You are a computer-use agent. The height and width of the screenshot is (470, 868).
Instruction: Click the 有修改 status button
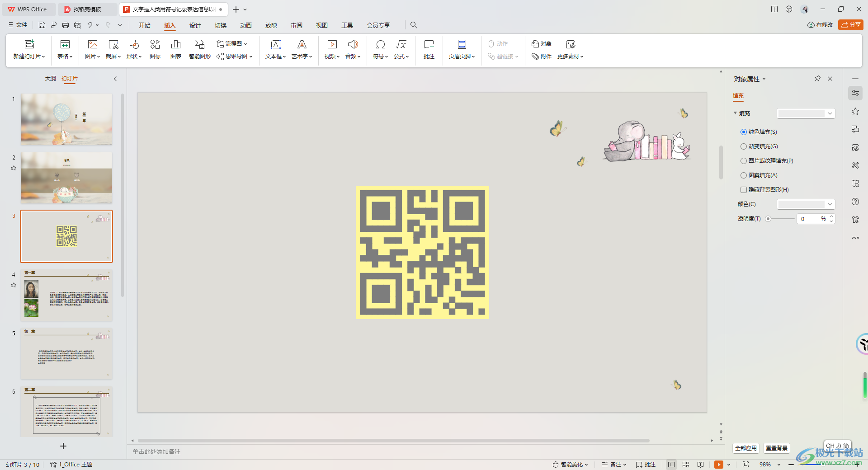820,25
